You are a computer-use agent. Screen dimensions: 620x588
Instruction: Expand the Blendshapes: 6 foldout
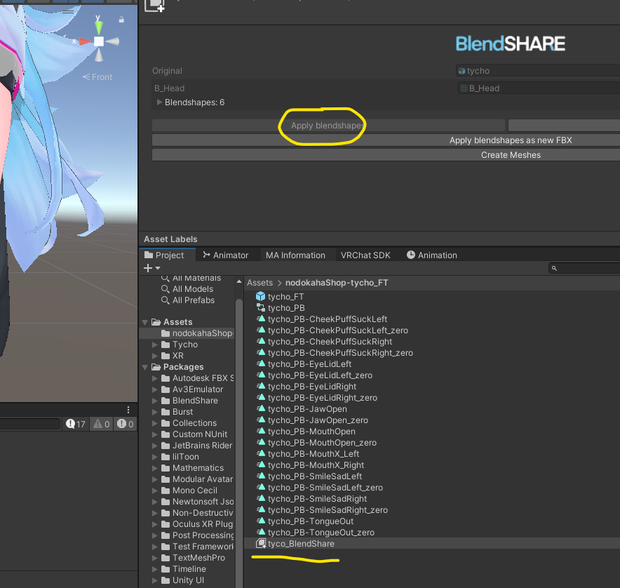point(159,102)
